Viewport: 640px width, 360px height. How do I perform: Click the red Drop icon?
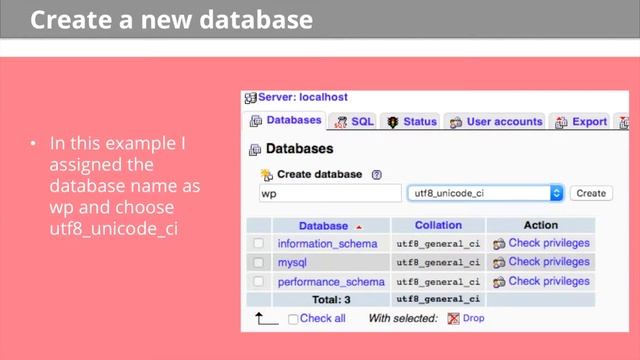click(453, 318)
